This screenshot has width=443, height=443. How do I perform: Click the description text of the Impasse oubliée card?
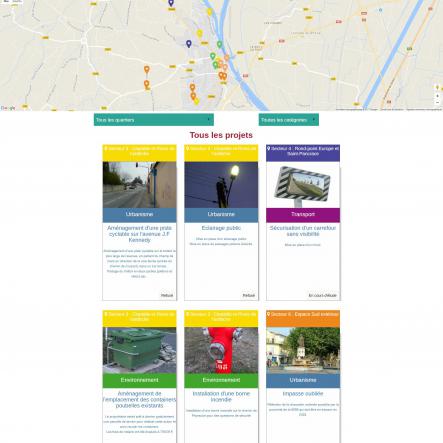click(303, 409)
